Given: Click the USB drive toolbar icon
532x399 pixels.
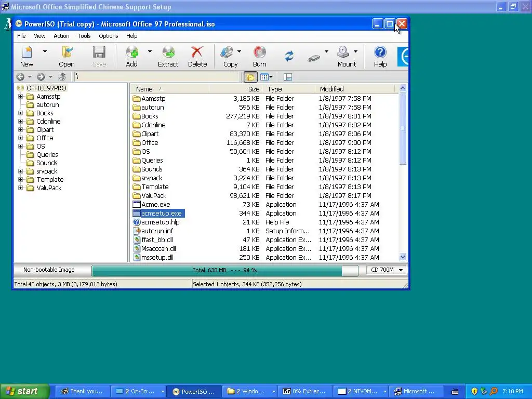Looking at the screenshot, I should [x=314, y=58].
